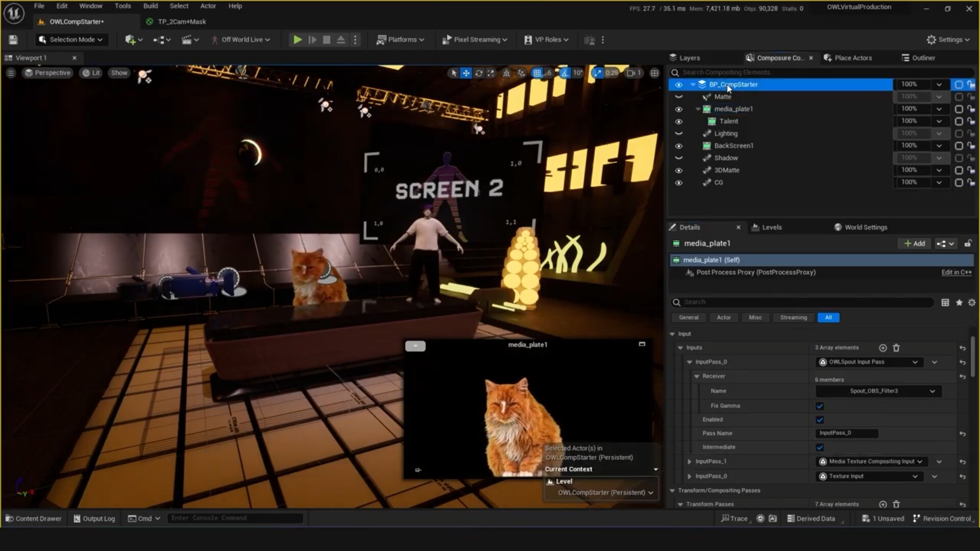This screenshot has width=980, height=551.
Task: Open camera speed setting icon
Action: click(633, 73)
